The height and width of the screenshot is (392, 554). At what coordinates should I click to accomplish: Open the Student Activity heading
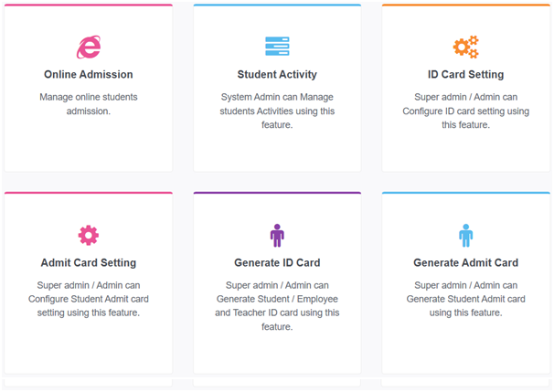pos(277,75)
